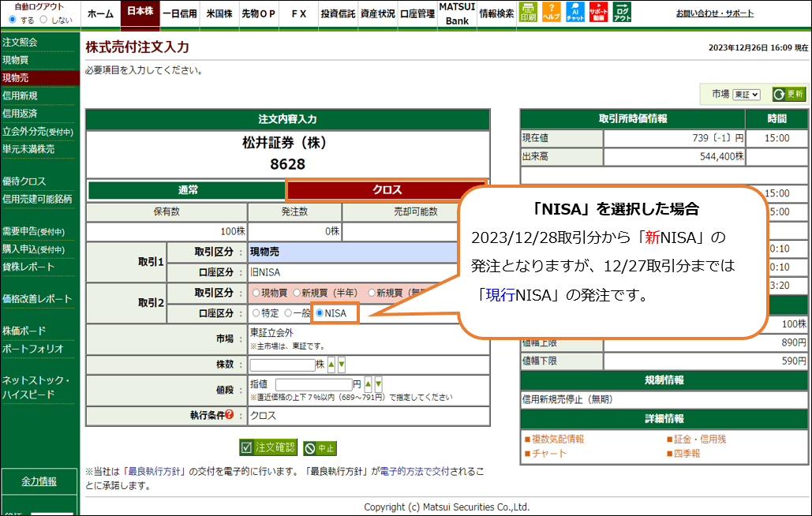The height and width of the screenshot is (516, 812).
Task: Decrease share count with down arrow
Action: [x=341, y=365]
